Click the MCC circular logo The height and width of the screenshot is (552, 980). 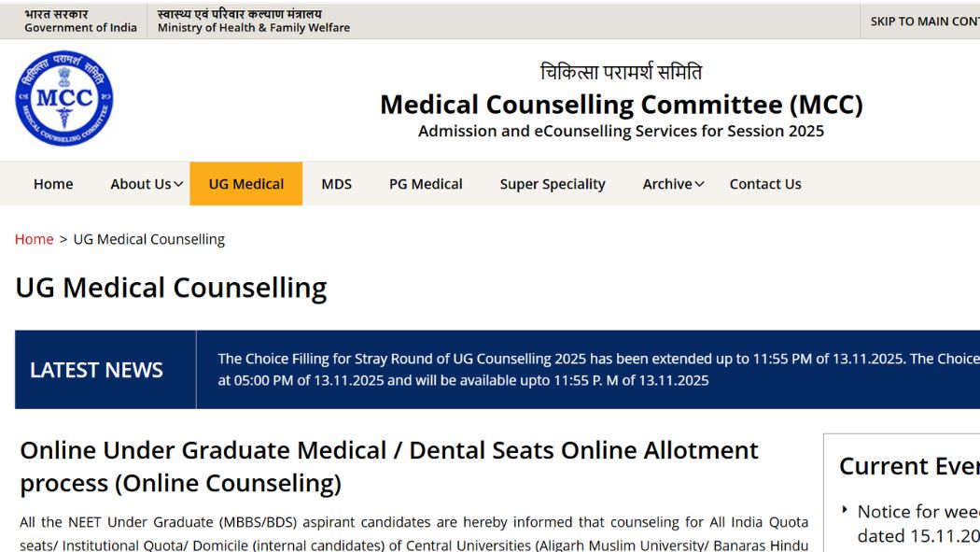tap(63, 98)
